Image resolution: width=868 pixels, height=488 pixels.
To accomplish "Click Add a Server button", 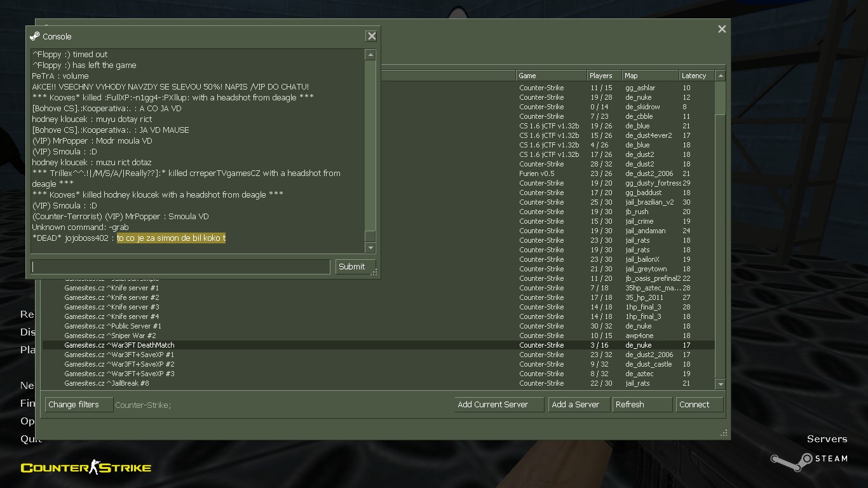I will click(579, 405).
